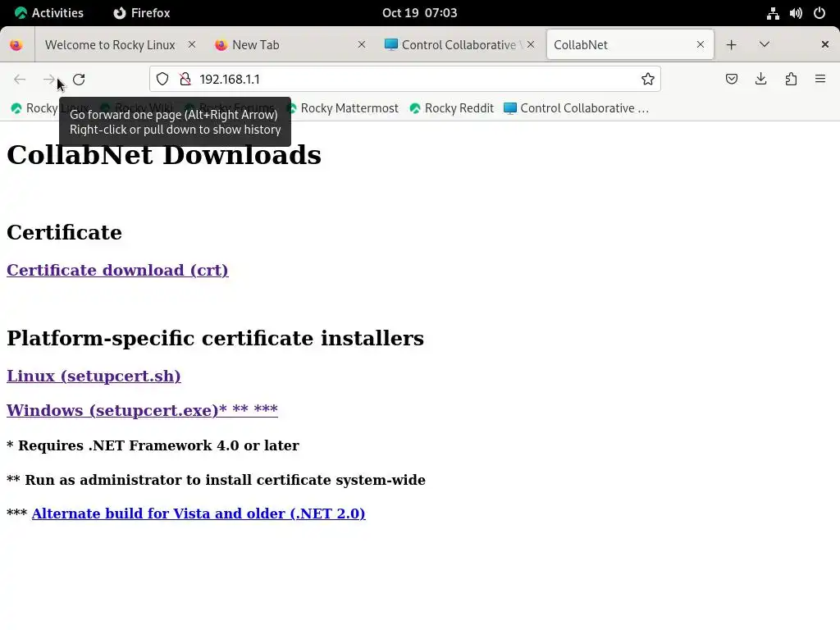Open the Firefox hamburger application menu
The width and height of the screenshot is (840, 630).
[x=820, y=80]
